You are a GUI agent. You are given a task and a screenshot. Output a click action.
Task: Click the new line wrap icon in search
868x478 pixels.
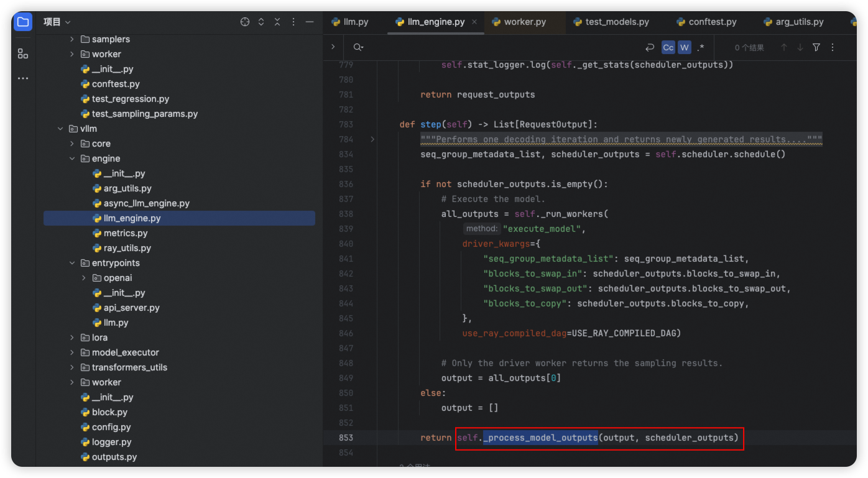pyautogui.click(x=650, y=47)
